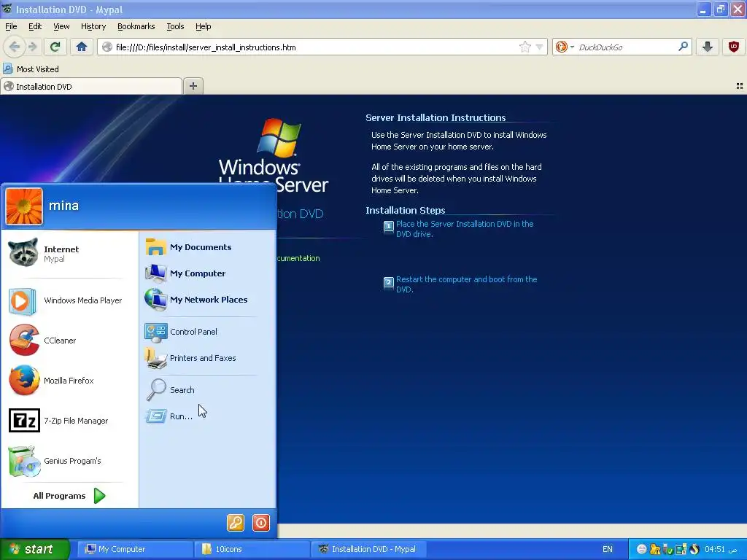Open the Run... dialog
This screenshot has width=747, height=560.
[x=208, y=416]
